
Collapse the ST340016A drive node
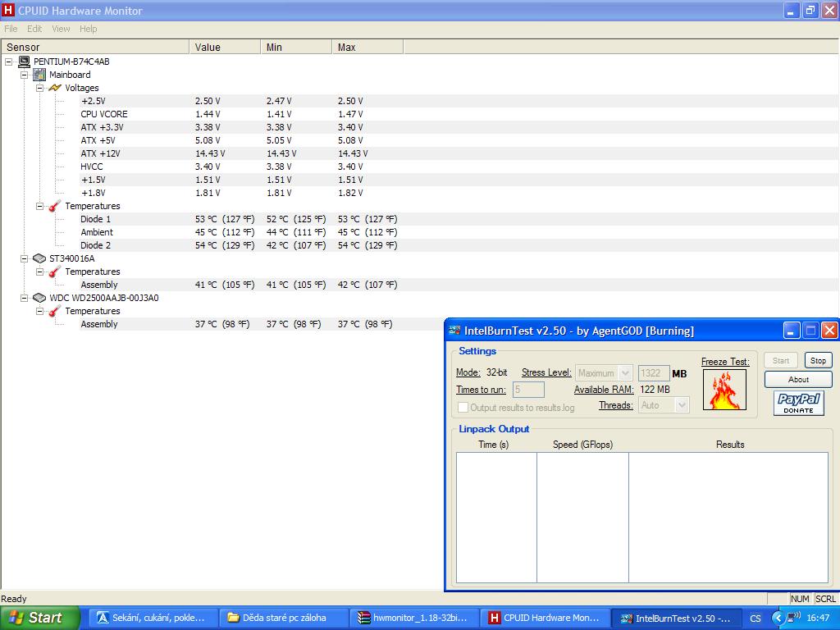[24, 258]
